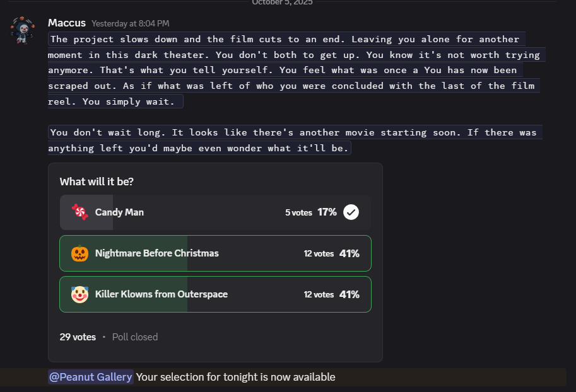The height and width of the screenshot is (392, 576).
Task: Click the candy emoji beside Candy Man
Action: click(x=79, y=212)
